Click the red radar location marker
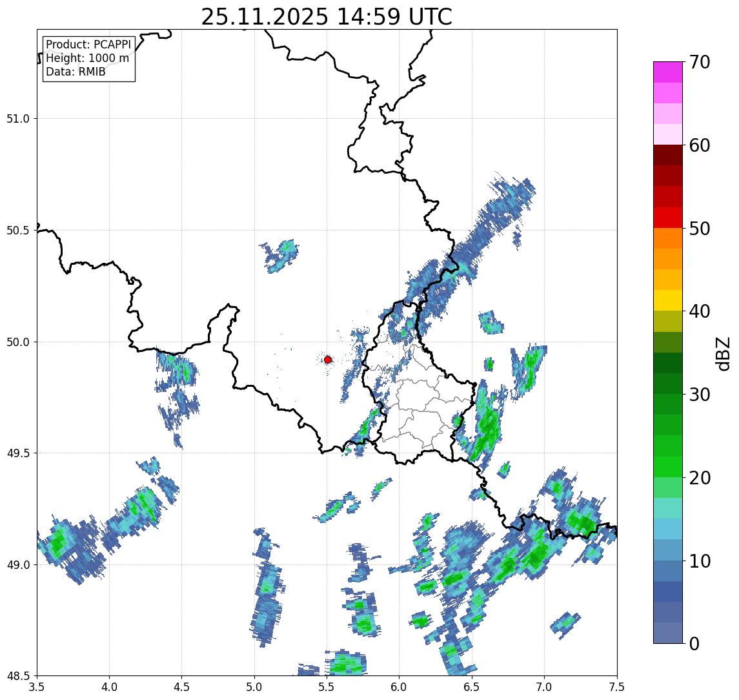The width and height of the screenshot is (739, 700). coord(328,360)
